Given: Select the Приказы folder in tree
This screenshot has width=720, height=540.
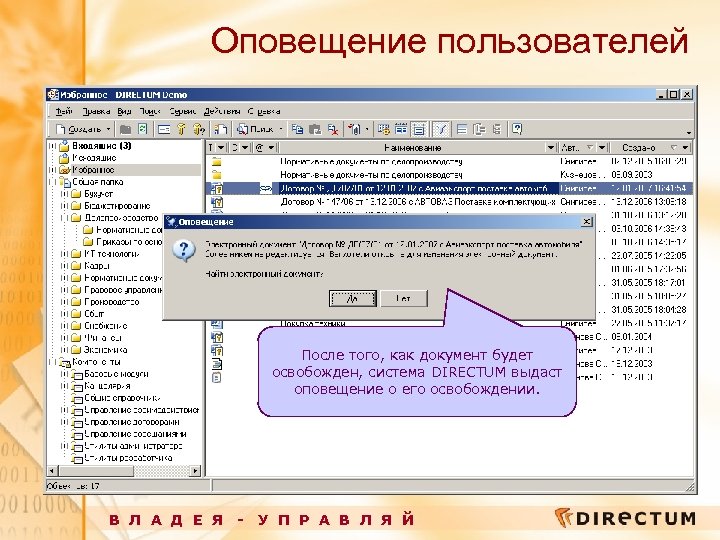Looking at the screenshot, I should [x=129, y=242].
